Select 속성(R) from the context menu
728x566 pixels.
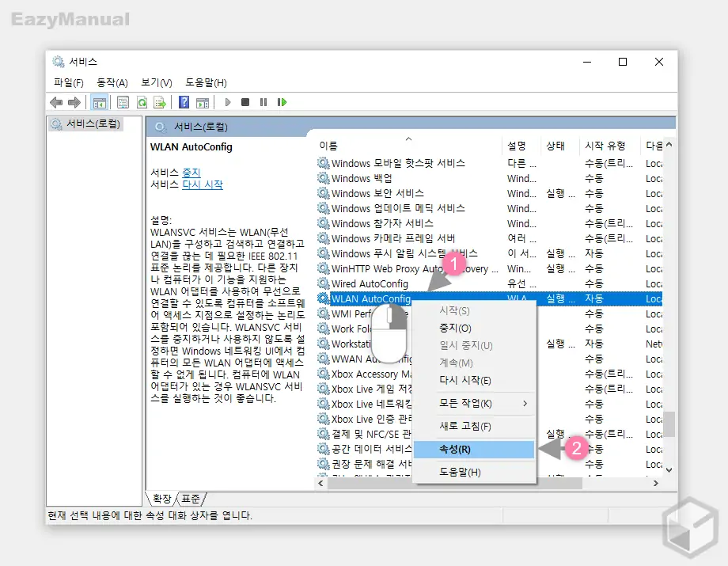(455, 448)
